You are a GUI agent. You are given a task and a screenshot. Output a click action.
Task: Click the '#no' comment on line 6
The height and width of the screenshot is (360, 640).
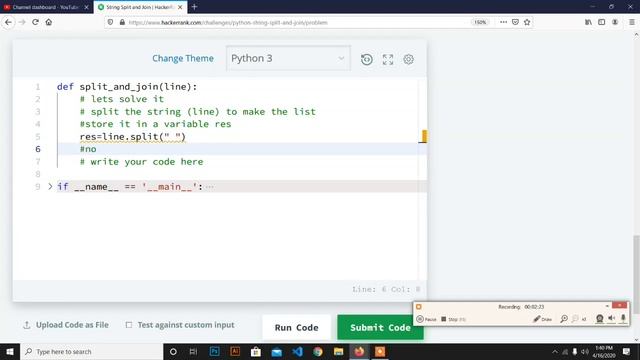(x=88, y=149)
